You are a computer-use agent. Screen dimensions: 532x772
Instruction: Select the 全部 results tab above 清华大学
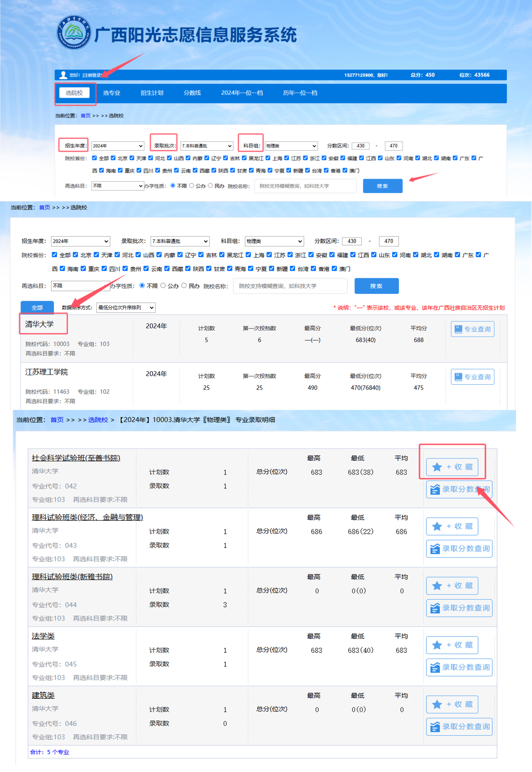pos(37,307)
